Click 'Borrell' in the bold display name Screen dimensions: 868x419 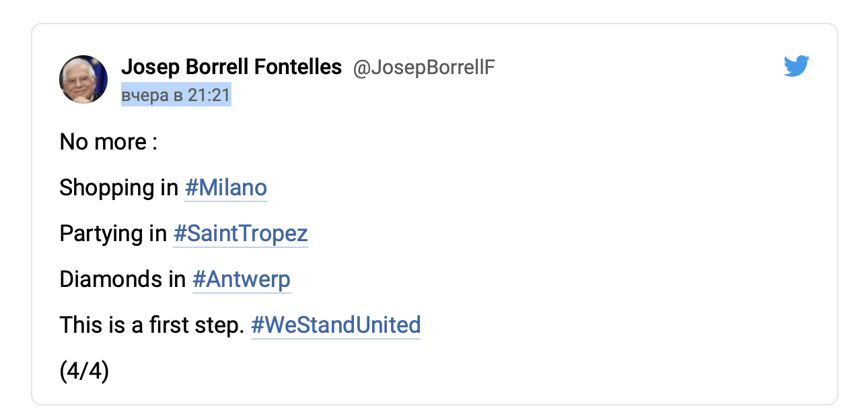pos(210,67)
